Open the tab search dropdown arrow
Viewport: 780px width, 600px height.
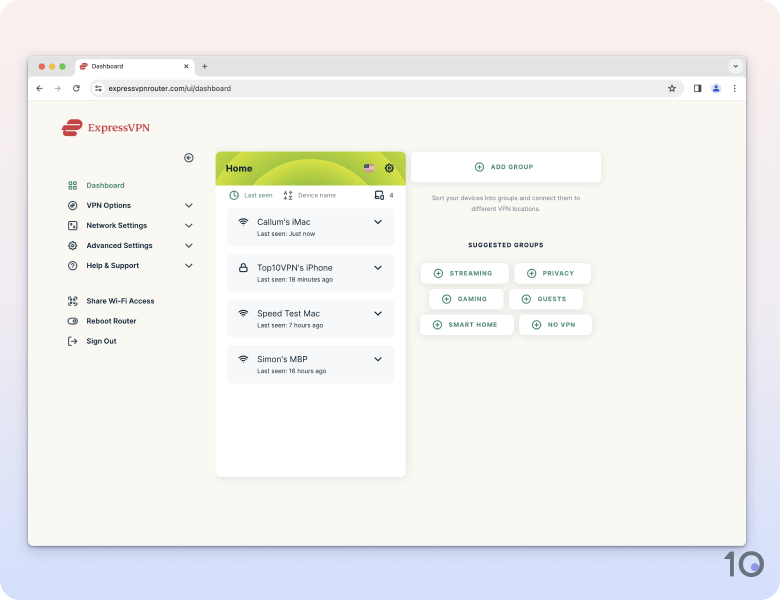pos(736,66)
